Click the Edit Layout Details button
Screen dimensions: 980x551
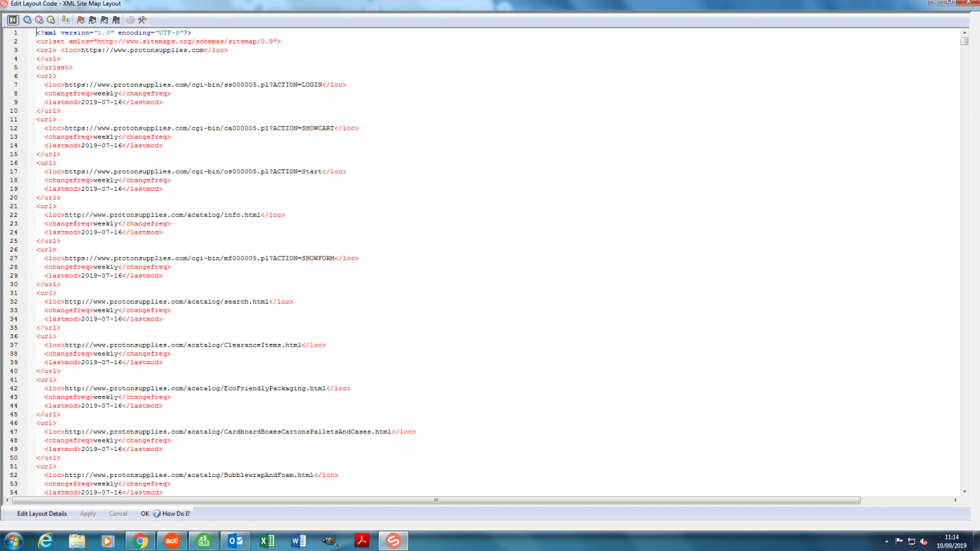(42, 514)
